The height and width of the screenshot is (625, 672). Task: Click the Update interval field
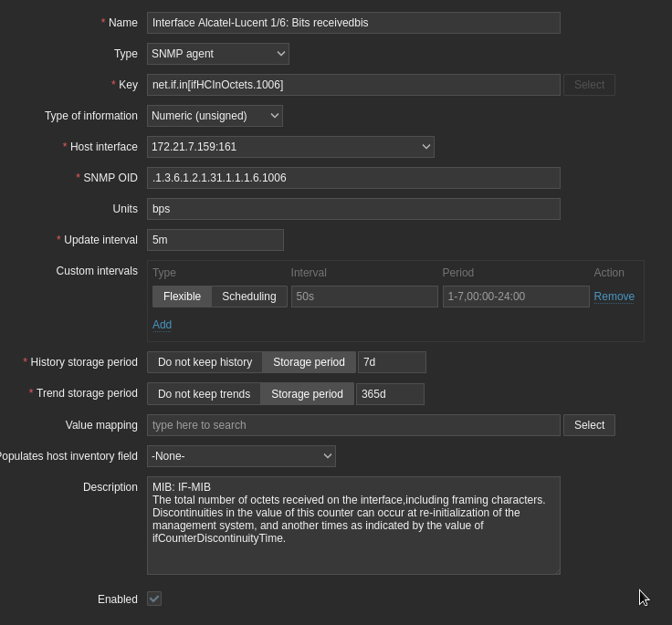pyautogui.click(x=215, y=240)
